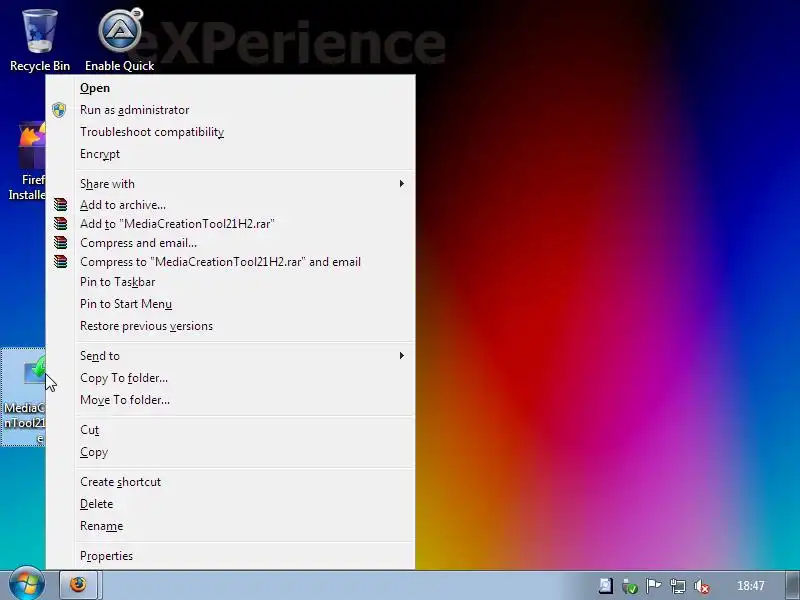Click the WinRAR icon beside Add to archive...
The height and width of the screenshot is (600, 800).
(60, 205)
